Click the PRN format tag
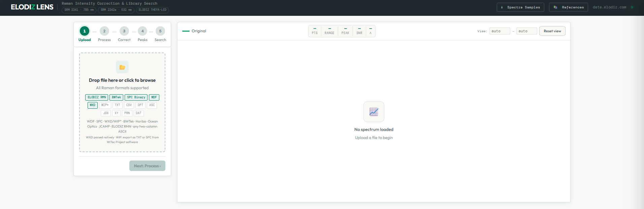The height and width of the screenshot is (209, 644). pyautogui.click(x=127, y=113)
